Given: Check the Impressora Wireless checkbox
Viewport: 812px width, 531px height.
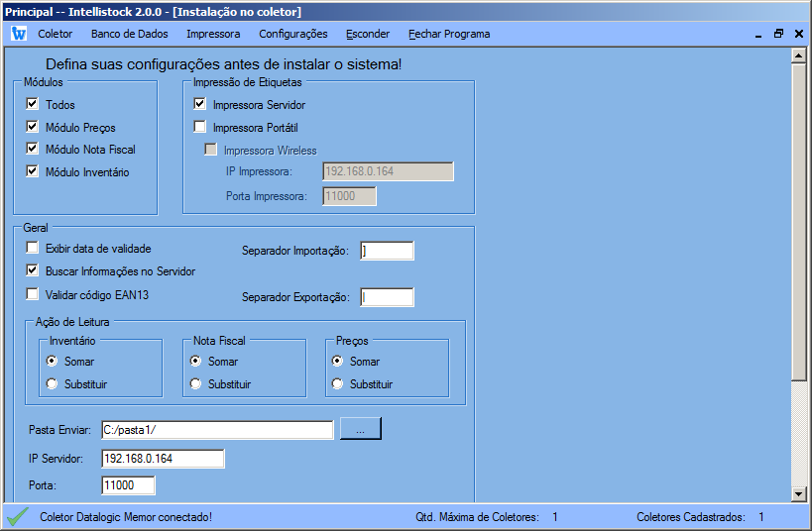Looking at the screenshot, I should [x=210, y=150].
